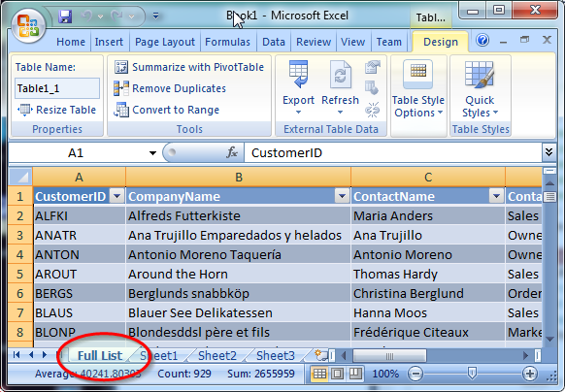Viewport: 565px width, 392px height.
Task: Open the Office Button menu
Action: click(28, 25)
